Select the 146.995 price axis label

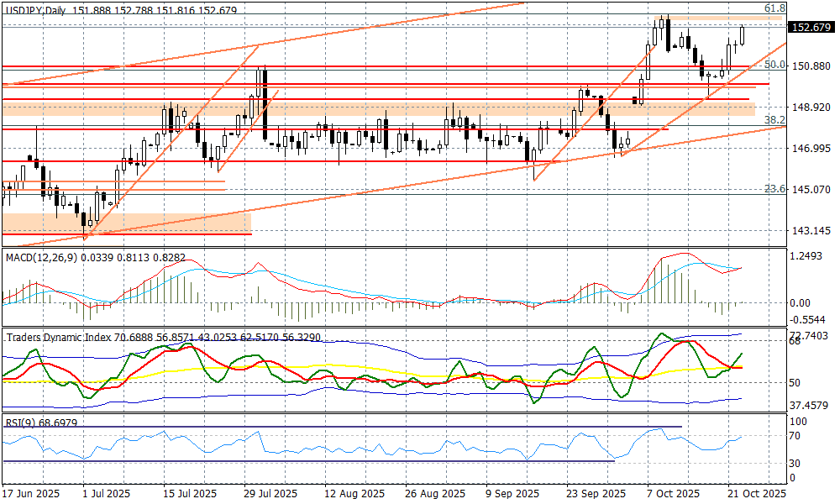pos(811,148)
